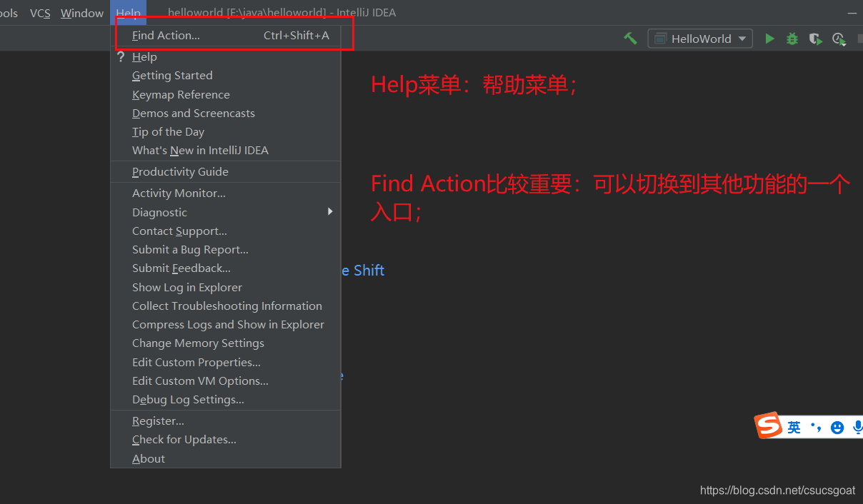Open What's New in IntelliJ IDEA
863x504 pixels.
[x=226, y=151]
